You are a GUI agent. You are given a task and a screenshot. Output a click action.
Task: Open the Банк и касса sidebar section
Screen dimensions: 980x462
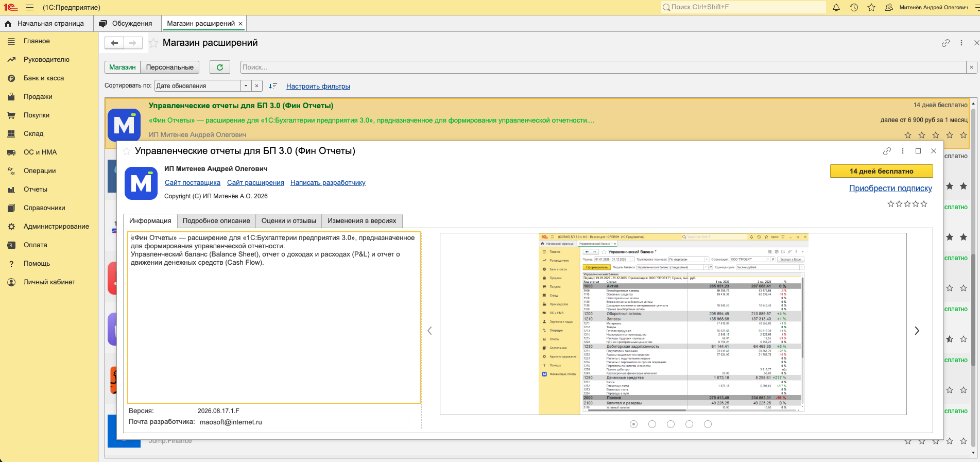click(44, 78)
